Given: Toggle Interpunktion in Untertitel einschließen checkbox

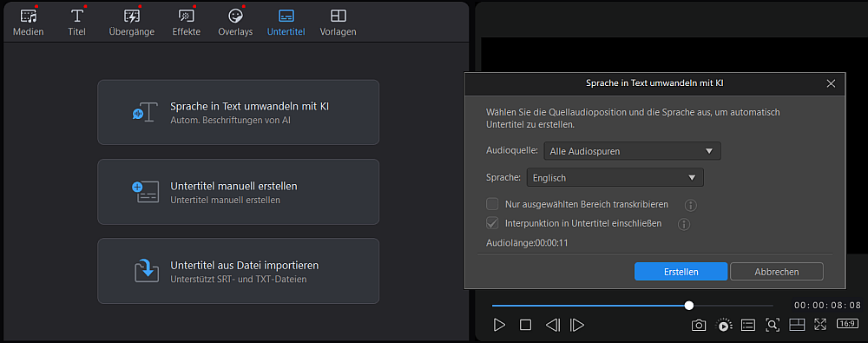Looking at the screenshot, I should tap(492, 223).
